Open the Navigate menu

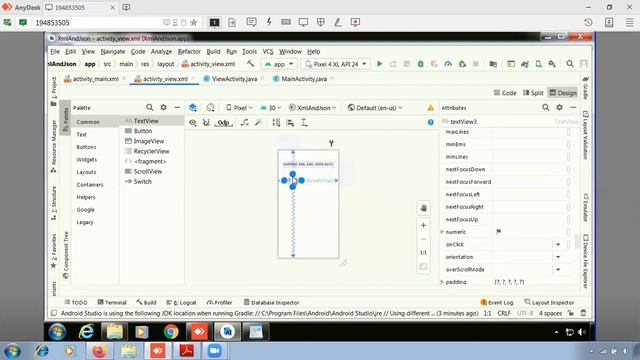[x=113, y=51]
